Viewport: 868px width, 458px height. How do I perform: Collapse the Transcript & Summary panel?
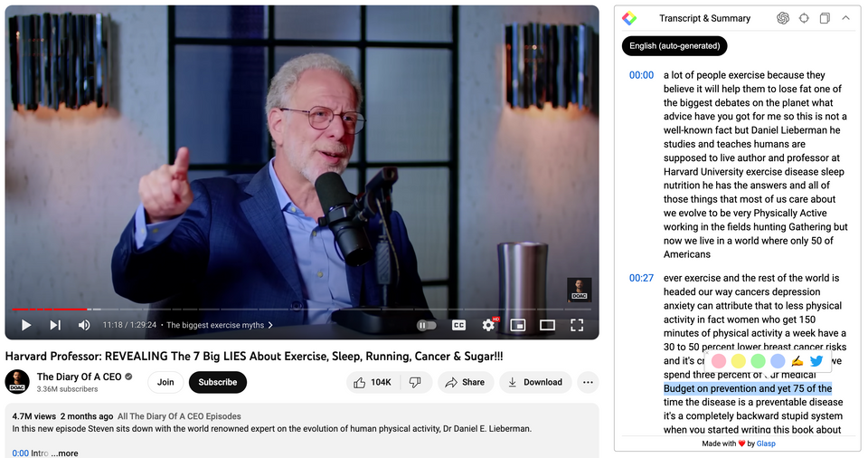click(846, 18)
